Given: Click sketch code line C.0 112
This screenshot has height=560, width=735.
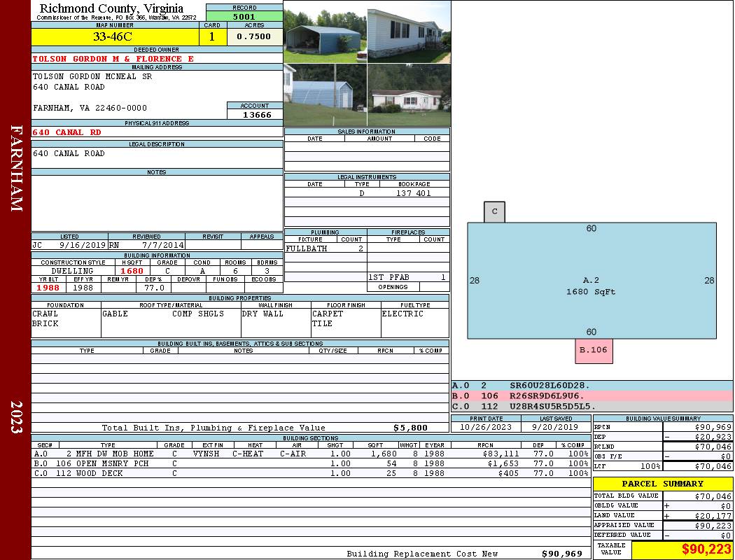Looking at the screenshot, I should pos(592,406).
